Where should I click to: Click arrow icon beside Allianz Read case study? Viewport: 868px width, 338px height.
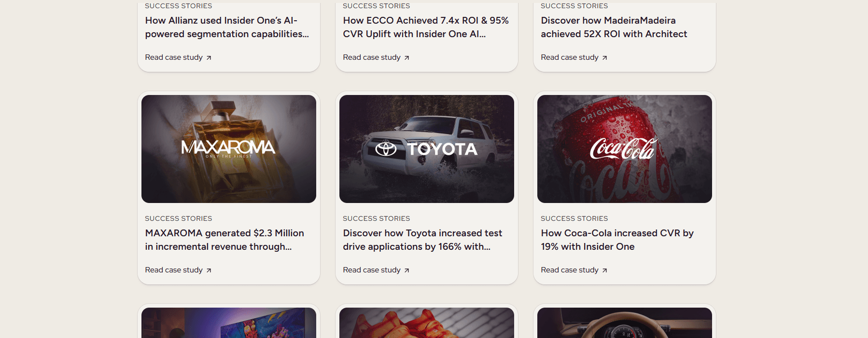(209, 58)
